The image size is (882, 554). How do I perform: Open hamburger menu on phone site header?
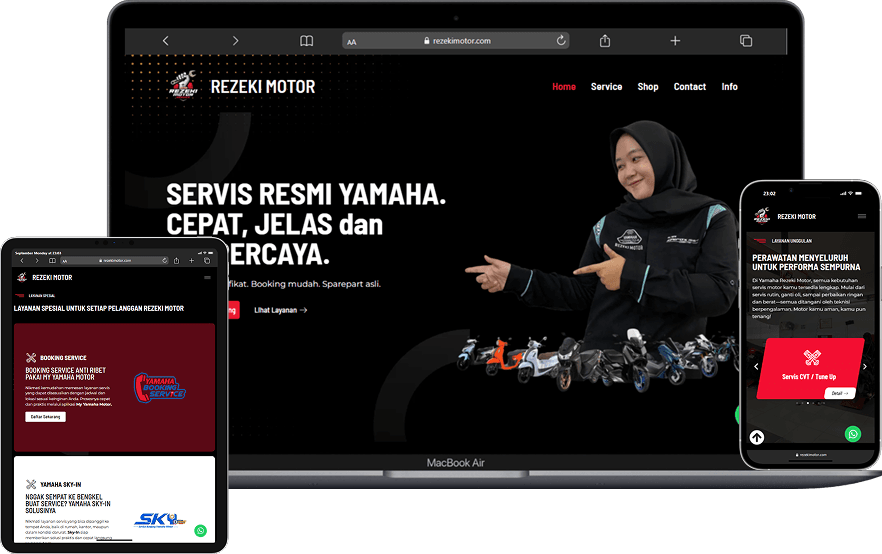click(862, 216)
